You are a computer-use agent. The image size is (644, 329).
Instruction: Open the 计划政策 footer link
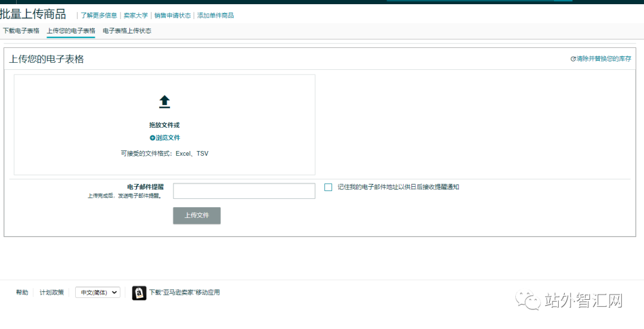coord(52,293)
